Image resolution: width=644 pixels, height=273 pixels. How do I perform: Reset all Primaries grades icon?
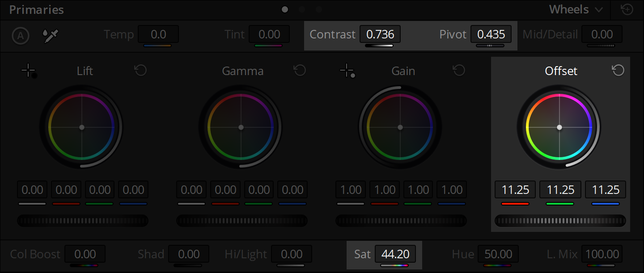coord(627,9)
